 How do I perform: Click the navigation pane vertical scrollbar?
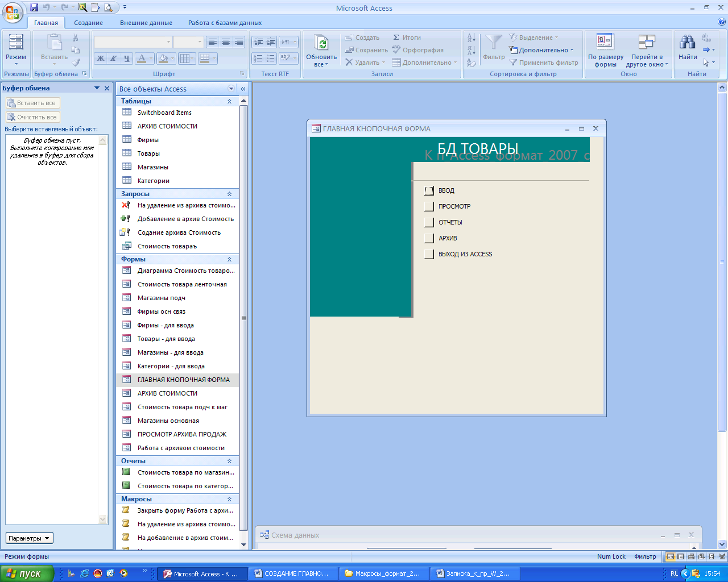click(x=244, y=318)
